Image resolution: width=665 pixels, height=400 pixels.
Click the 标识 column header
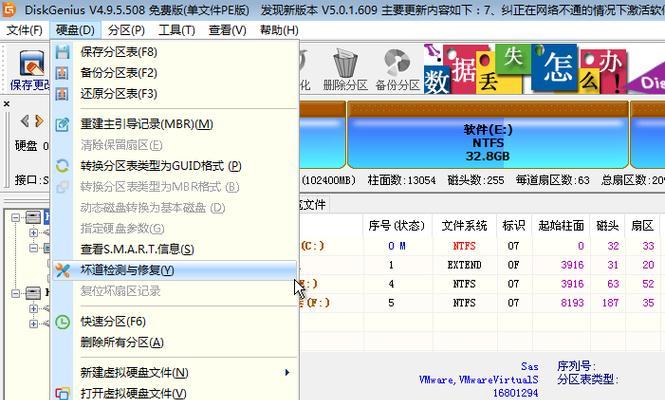click(x=514, y=226)
